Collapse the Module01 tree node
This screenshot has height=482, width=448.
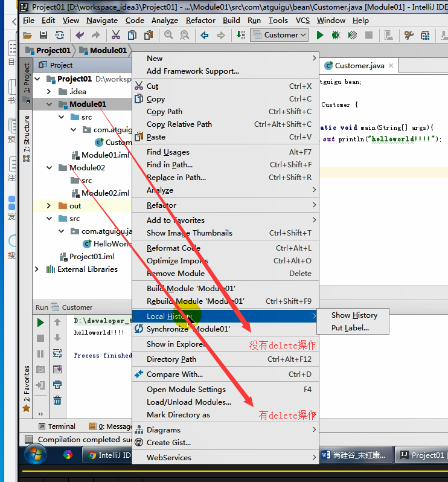(x=49, y=104)
